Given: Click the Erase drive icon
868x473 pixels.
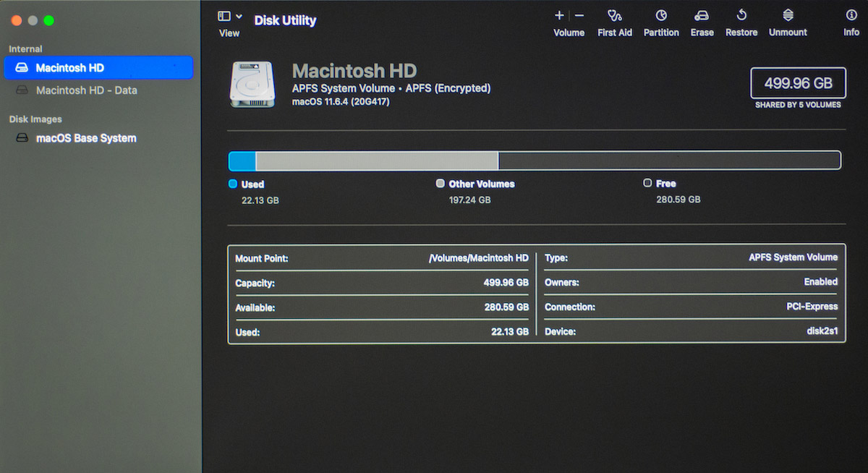Looking at the screenshot, I should (702, 15).
